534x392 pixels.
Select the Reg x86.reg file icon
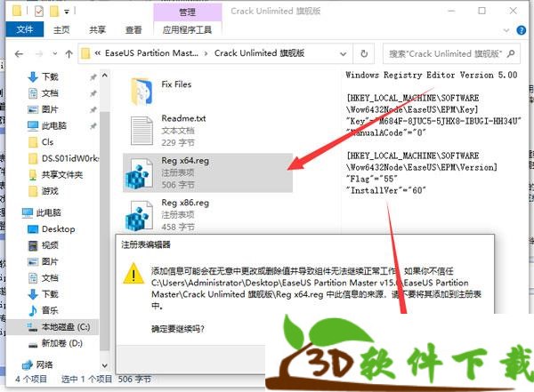point(139,215)
